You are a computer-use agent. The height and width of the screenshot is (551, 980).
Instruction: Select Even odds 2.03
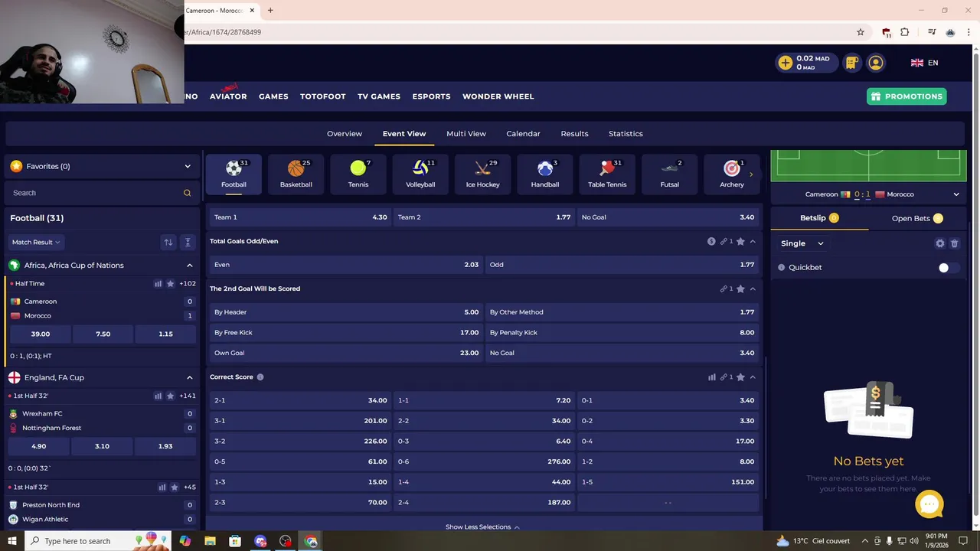346,265
